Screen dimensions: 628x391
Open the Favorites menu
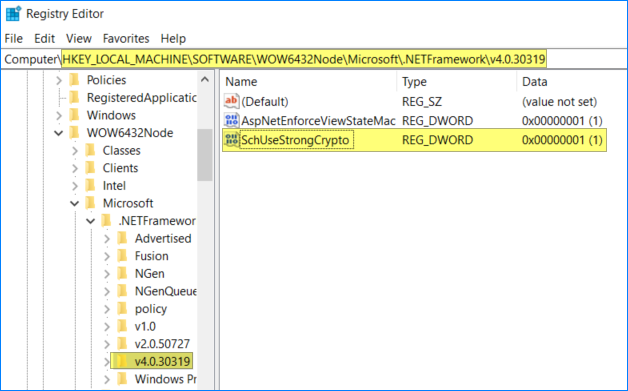[x=126, y=38]
